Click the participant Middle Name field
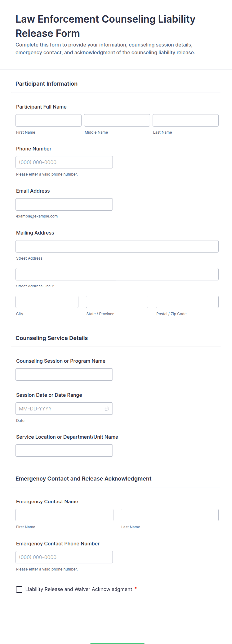232x644 pixels. click(117, 120)
